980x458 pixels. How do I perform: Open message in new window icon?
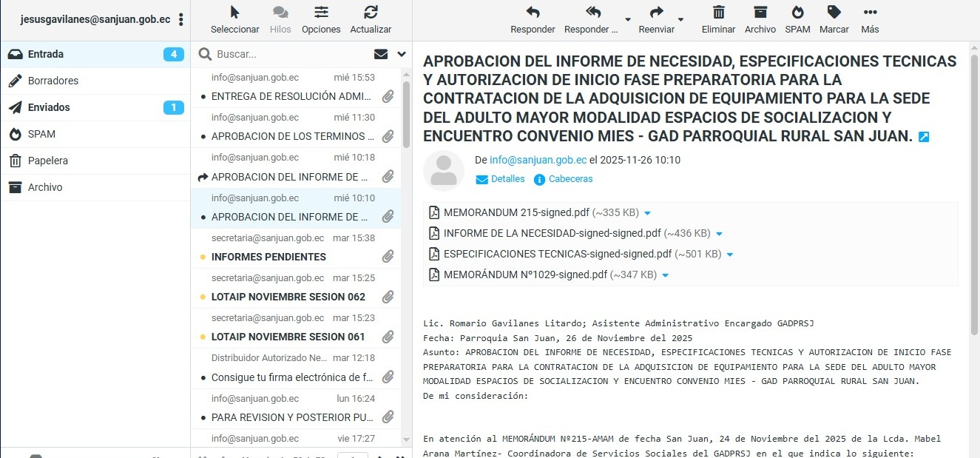coord(924,137)
